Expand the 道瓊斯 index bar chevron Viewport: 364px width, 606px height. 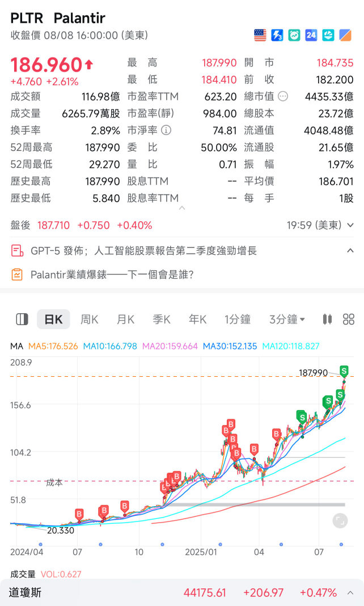(x=350, y=592)
